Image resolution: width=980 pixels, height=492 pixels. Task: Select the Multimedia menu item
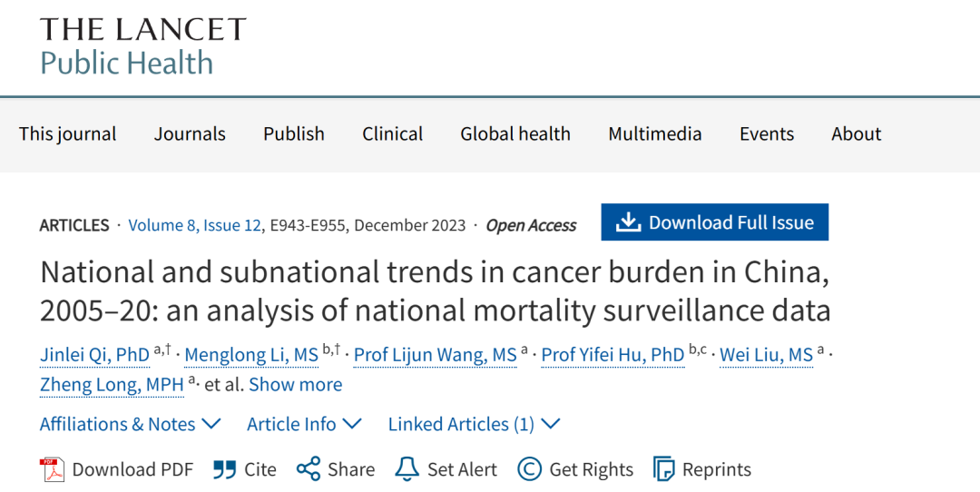pos(655,133)
